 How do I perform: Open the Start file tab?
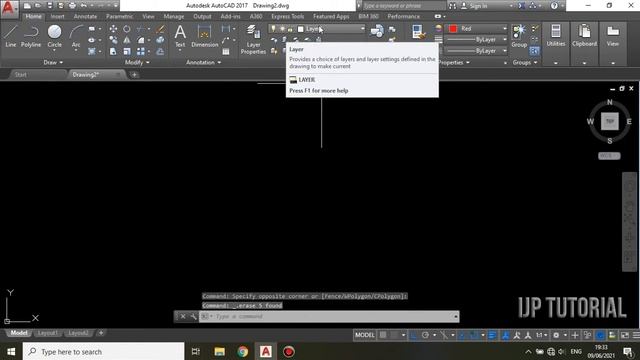[20, 75]
